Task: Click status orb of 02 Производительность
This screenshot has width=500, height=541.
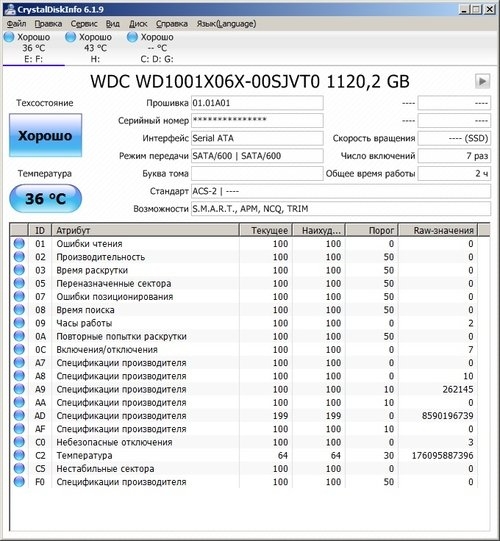Action: 19,257
